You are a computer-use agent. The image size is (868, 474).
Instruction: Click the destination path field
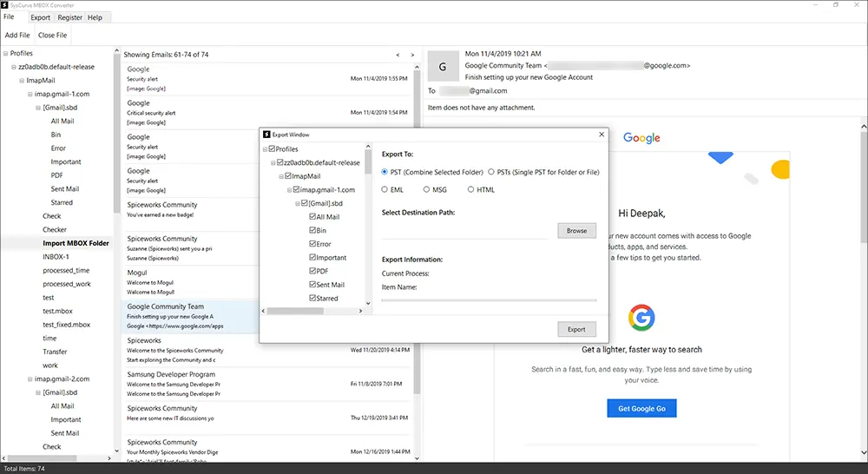click(x=465, y=232)
